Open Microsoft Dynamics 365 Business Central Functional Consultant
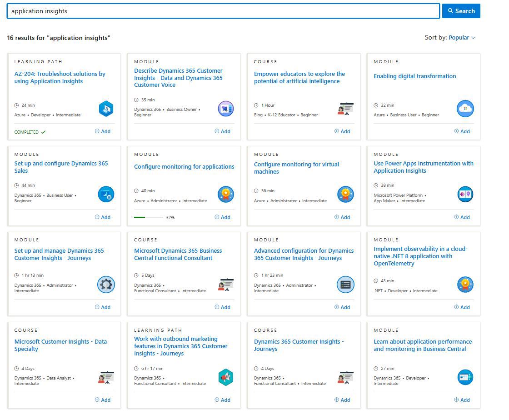Screen dimensions: 509x420 point(178,254)
